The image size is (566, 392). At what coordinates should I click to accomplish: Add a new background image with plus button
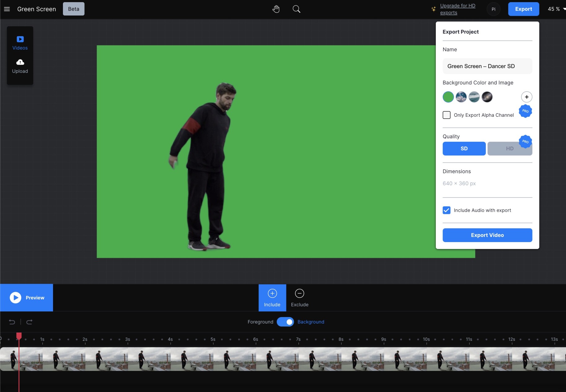pyautogui.click(x=526, y=97)
